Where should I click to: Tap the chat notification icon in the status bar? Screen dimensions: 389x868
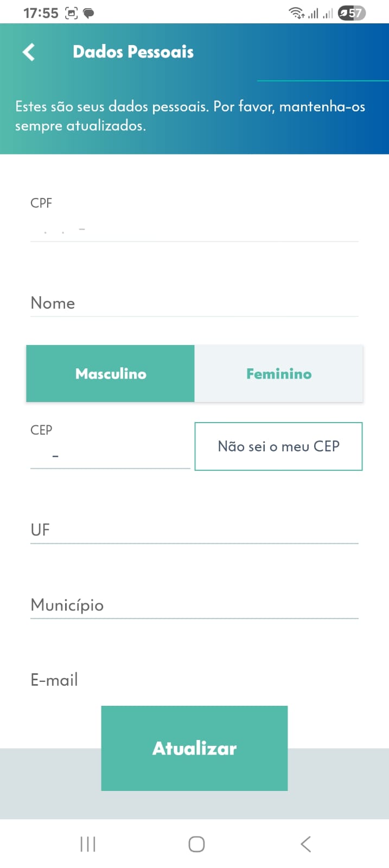(88, 14)
